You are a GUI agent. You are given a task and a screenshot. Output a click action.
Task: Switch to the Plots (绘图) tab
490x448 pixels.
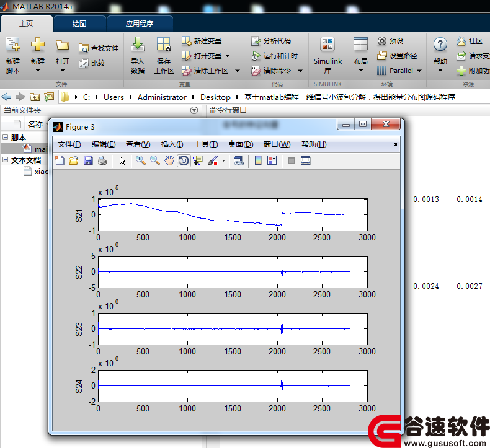tap(79, 24)
